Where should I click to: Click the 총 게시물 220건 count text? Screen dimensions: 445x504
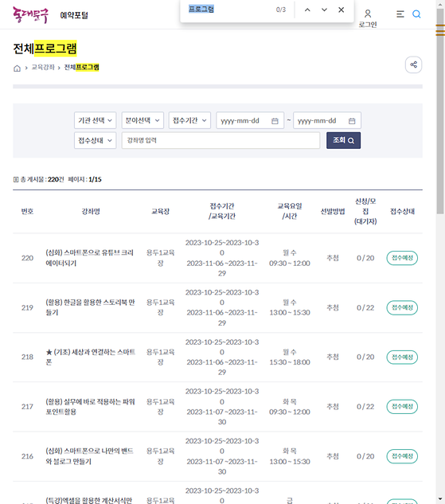click(42, 179)
